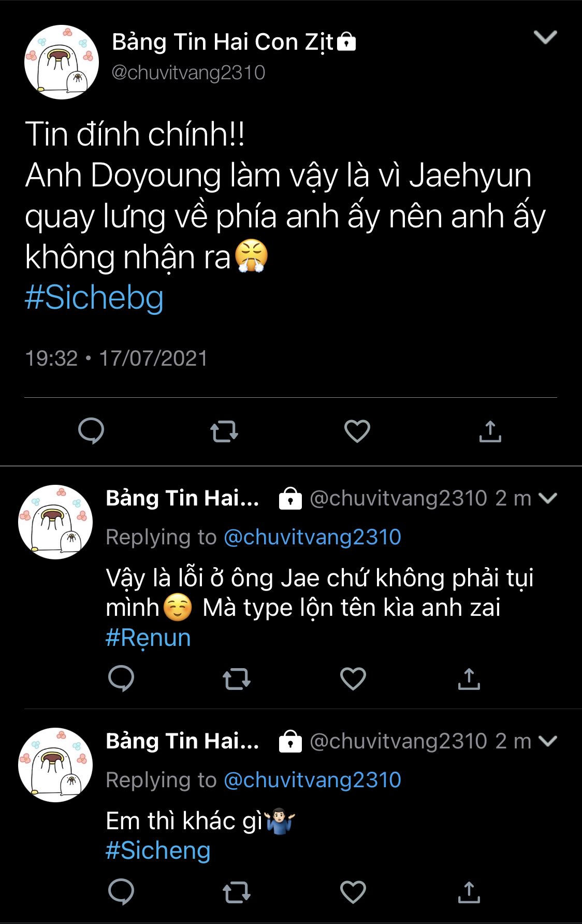Reply to the #Rẹnun reply tweet
This screenshot has height=924, width=582.
click(121, 678)
